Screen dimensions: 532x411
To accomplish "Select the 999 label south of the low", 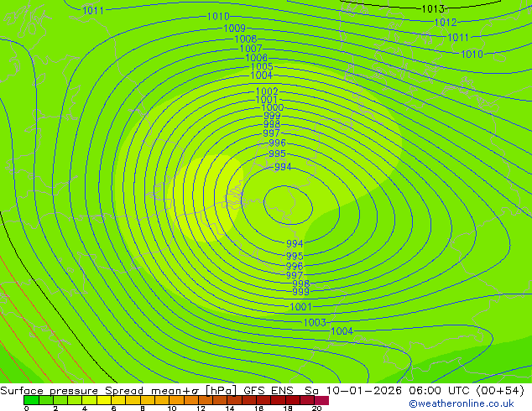I will click(300, 291).
